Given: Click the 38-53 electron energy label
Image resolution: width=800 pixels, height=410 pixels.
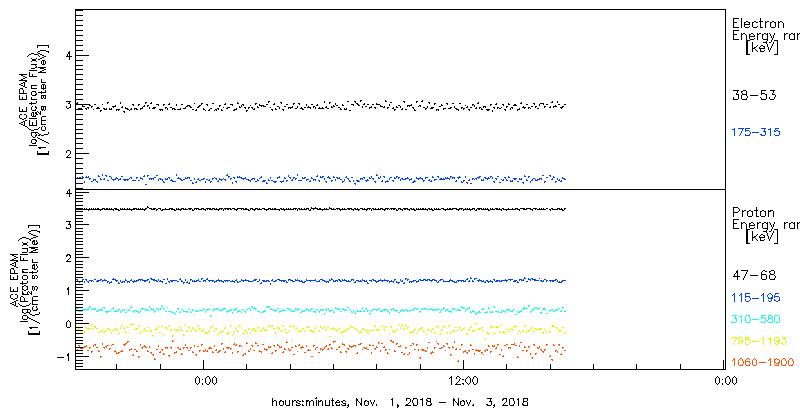Looking at the screenshot, I should pyautogui.click(x=754, y=95).
